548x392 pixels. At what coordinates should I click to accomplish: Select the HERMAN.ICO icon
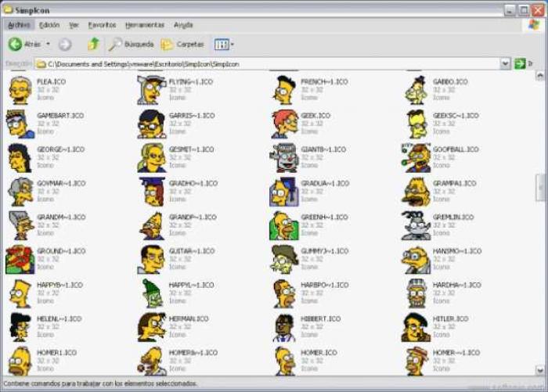pyautogui.click(x=152, y=327)
